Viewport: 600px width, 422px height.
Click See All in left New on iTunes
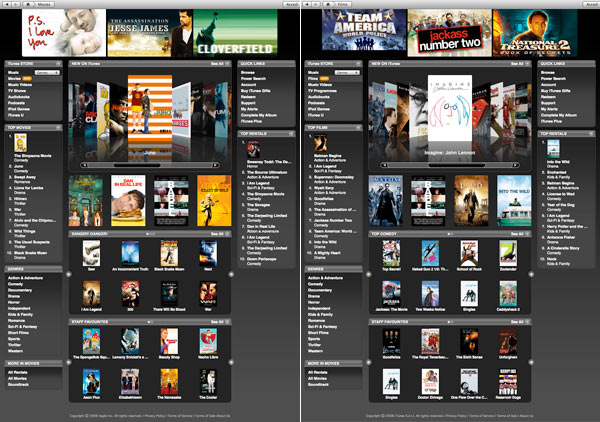[217, 64]
